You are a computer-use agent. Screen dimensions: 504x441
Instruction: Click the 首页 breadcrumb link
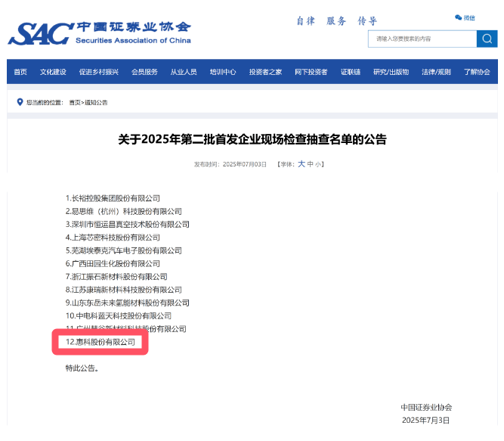75,103
